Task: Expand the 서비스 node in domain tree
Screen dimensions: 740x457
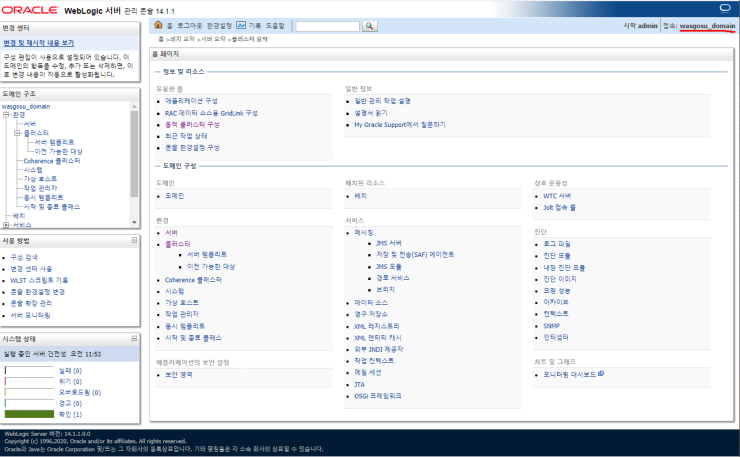Action: pyautogui.click(x=6, y=225)
